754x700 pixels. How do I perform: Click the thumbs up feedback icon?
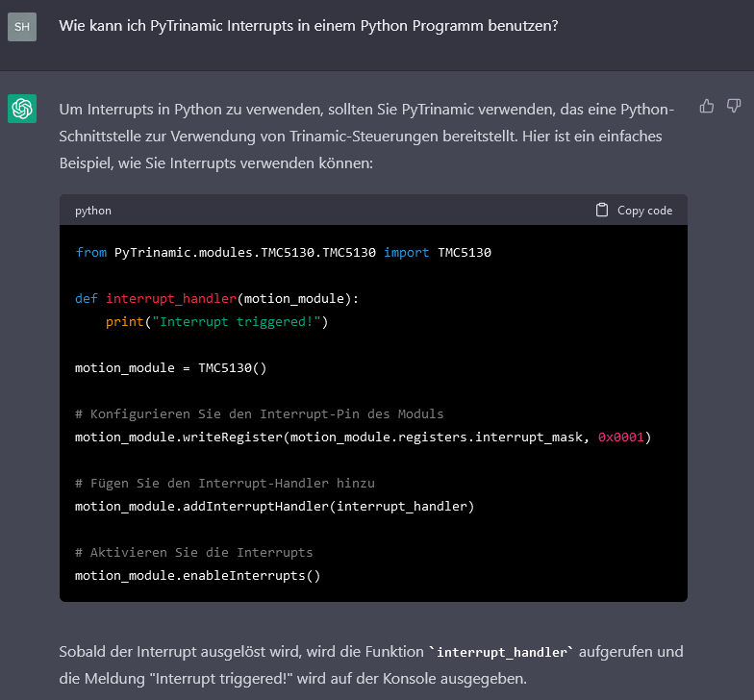tap(707, 106)
